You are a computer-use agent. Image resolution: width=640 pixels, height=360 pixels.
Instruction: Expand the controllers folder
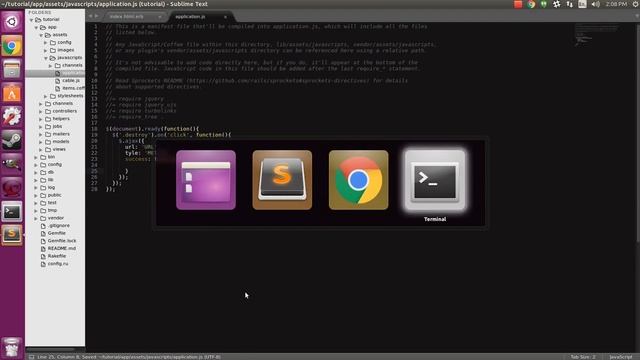pyautogui.click(x=41, y=111)
